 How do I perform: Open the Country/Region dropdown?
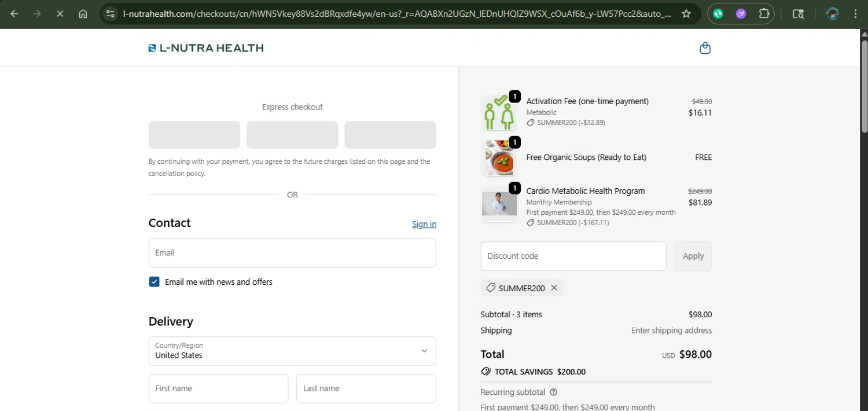tap(292, 351)
